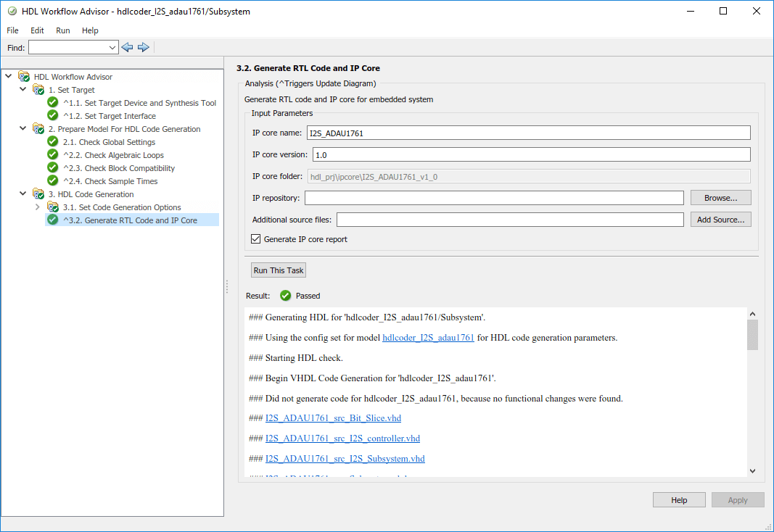Toggle the Generate IP core report checkbox
The image size is (774, 532).
(x=255, y=239)
